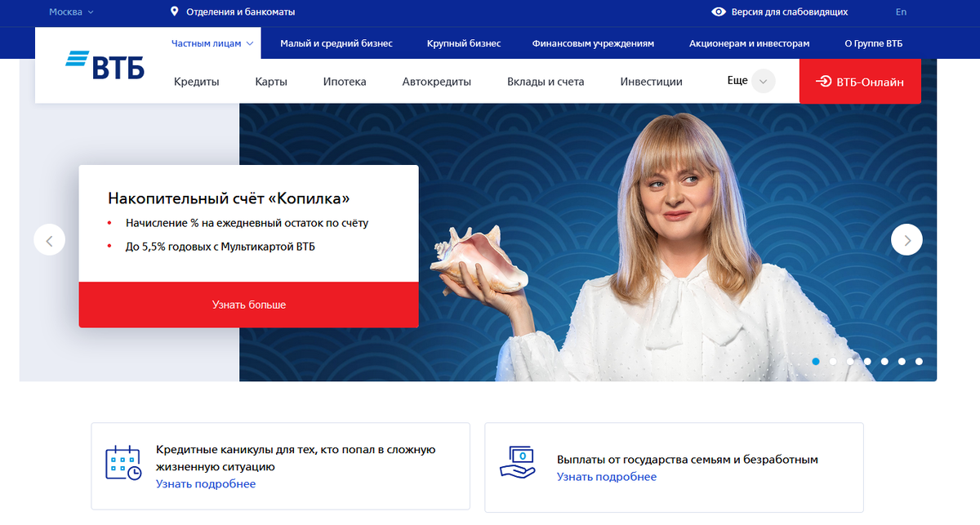
Task: Go to previous slide with left arrow
Action: pos(49,240)
